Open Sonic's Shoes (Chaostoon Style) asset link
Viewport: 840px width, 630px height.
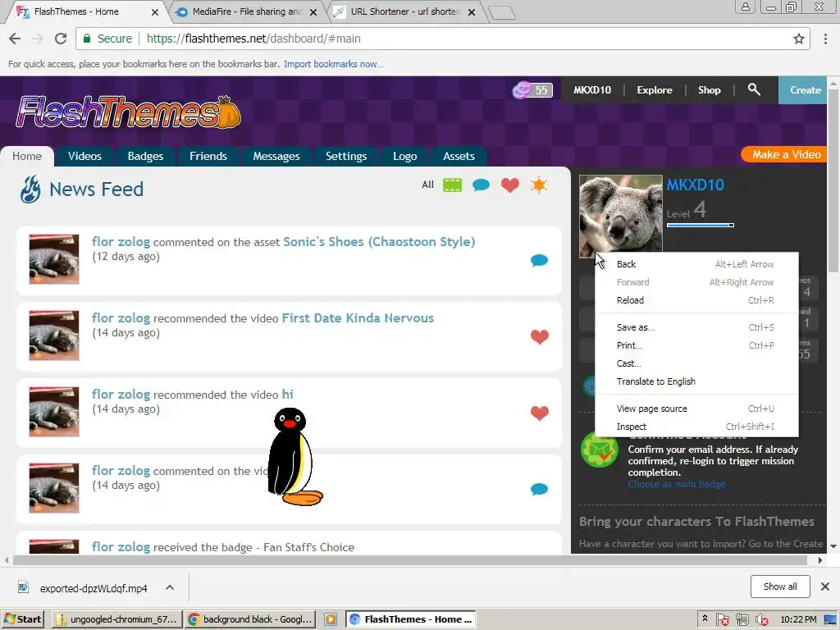379,242
